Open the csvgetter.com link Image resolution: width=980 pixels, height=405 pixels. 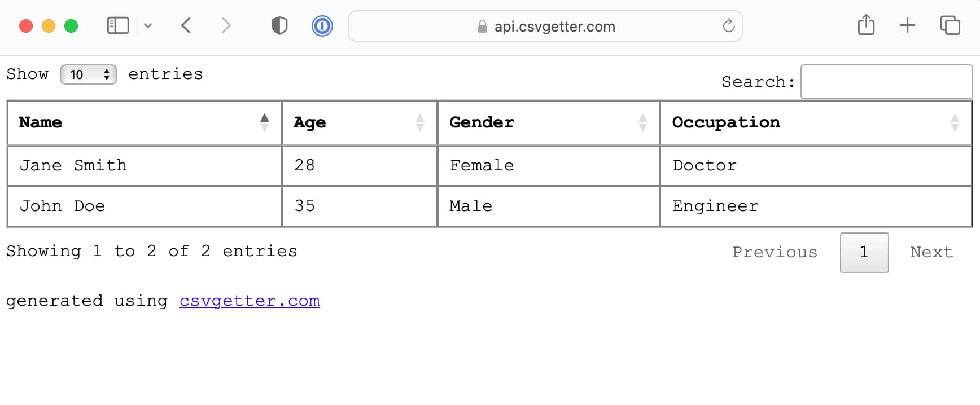click(249, 301)
